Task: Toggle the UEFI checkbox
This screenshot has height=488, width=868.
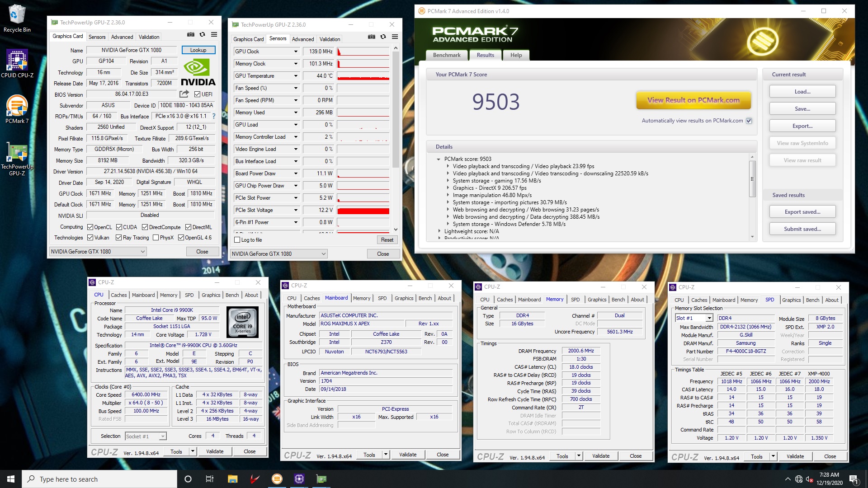Action: coord(197,94)
